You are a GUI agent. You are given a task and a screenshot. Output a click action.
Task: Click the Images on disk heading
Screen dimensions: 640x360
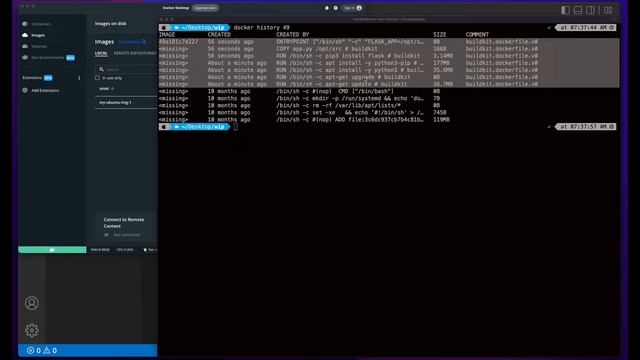click(x=111, y=24)
